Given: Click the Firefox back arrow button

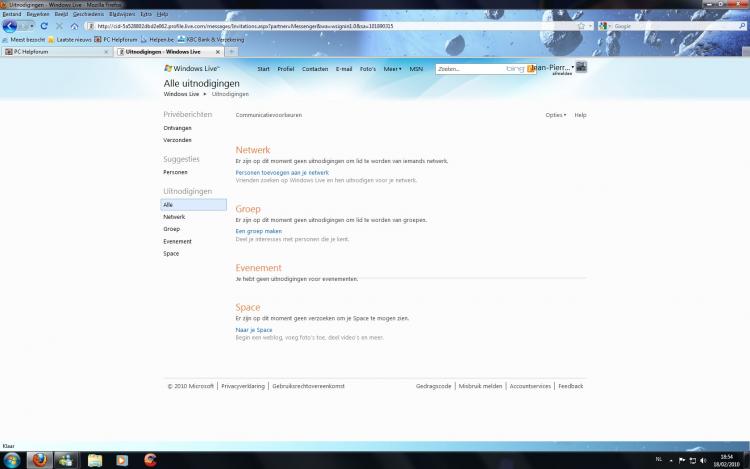Looking at the screenshot, I should tap(10, 26).
